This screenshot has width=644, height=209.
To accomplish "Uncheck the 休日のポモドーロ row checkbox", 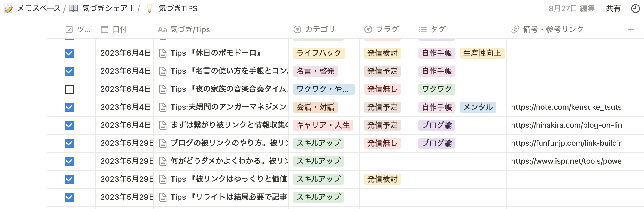I will (x=69, y=53).
